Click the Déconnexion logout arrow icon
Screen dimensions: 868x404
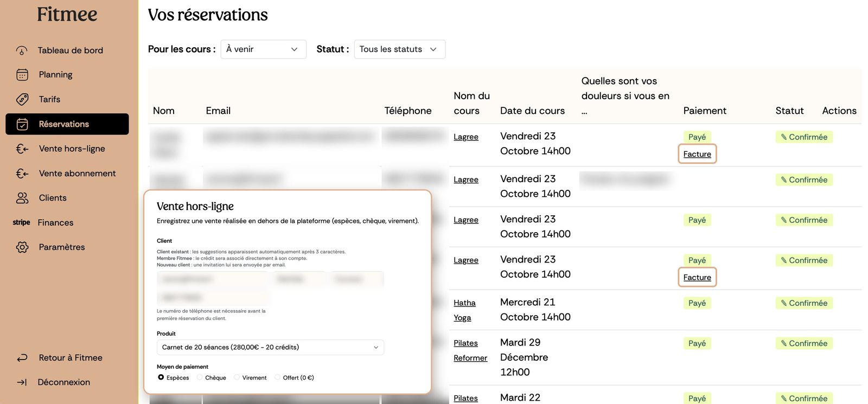pos(22,382)
